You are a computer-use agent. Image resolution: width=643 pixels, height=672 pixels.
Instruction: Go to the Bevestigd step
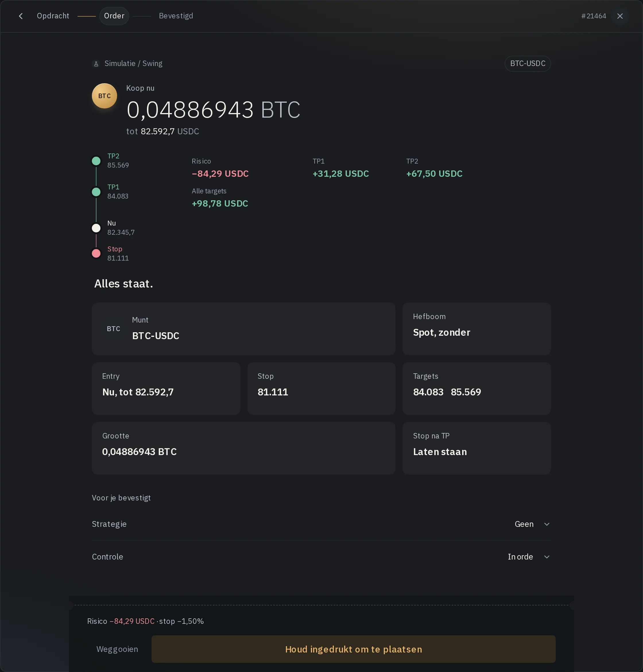(x=176, y=16)
